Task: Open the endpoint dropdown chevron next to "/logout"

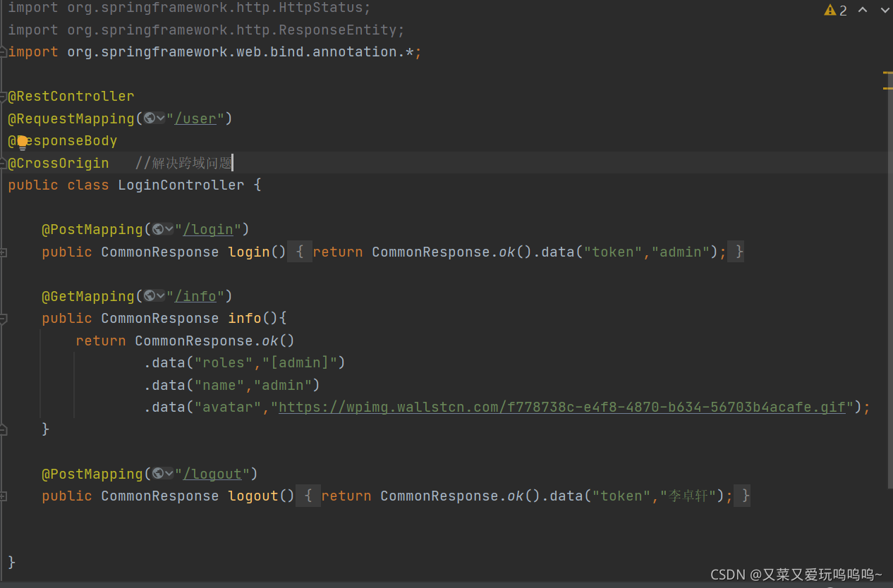Action: [x=169, y=474]
